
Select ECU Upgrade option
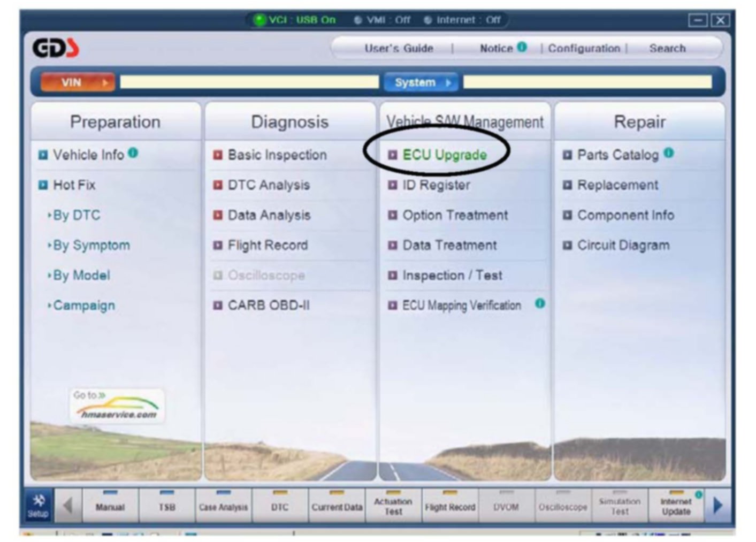pos(444,155)
